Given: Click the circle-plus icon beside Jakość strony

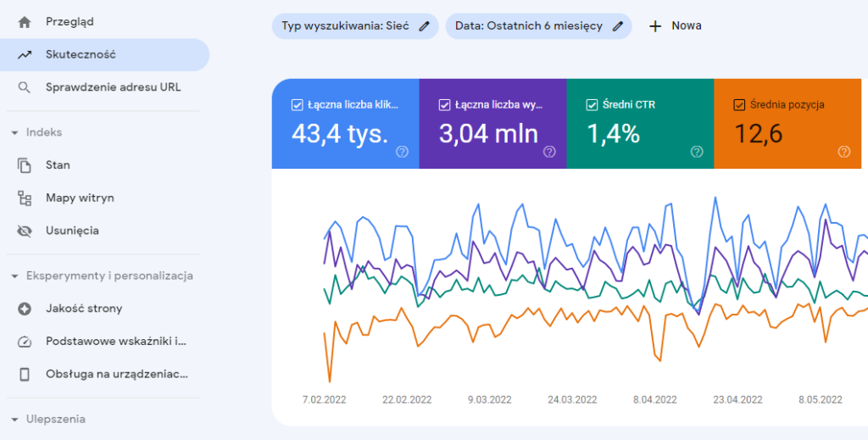Looking at the screenshot, I should click(25, 309).
